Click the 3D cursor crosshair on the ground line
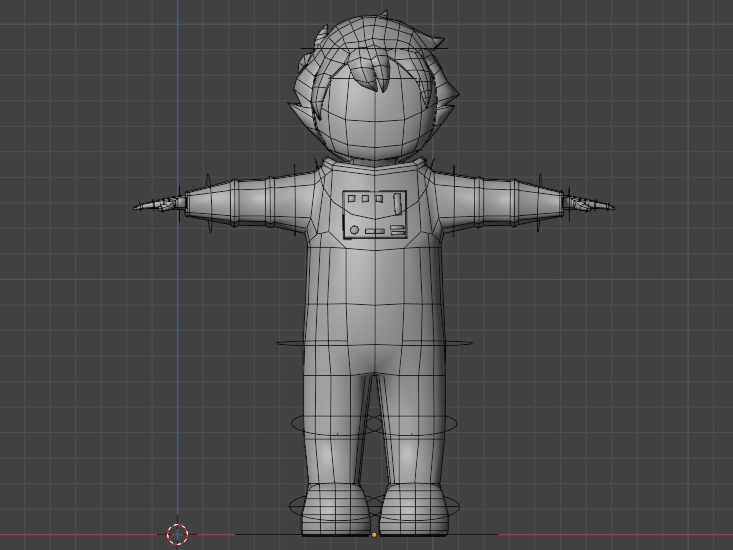The height and width of the screenshot is (550, 733). tap(177, 534)
